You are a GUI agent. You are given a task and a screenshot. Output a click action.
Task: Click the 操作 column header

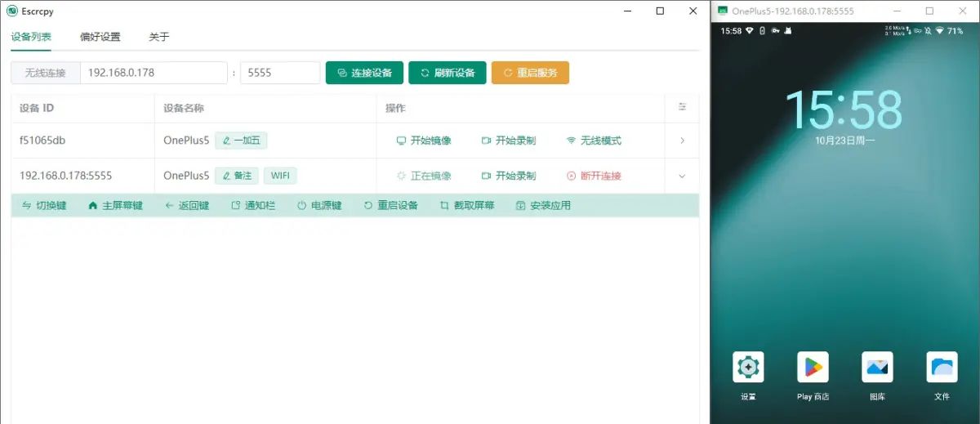click(x=395, y=108)
